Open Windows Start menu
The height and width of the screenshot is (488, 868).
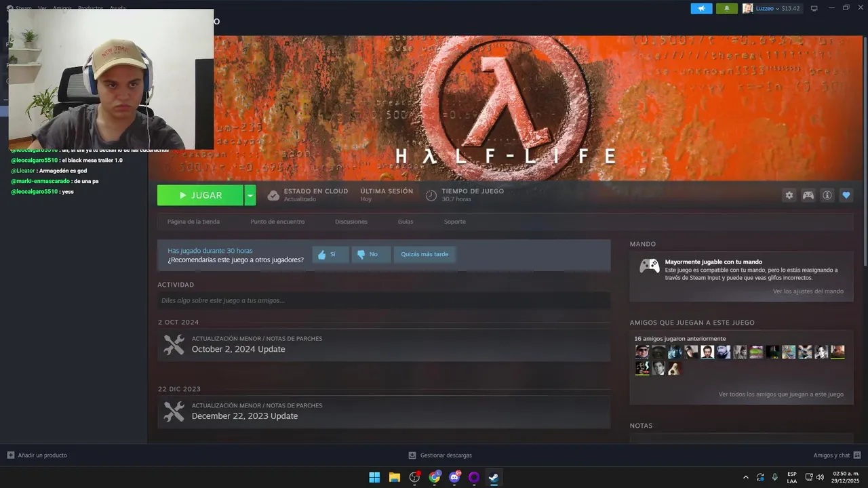[374, 477]
